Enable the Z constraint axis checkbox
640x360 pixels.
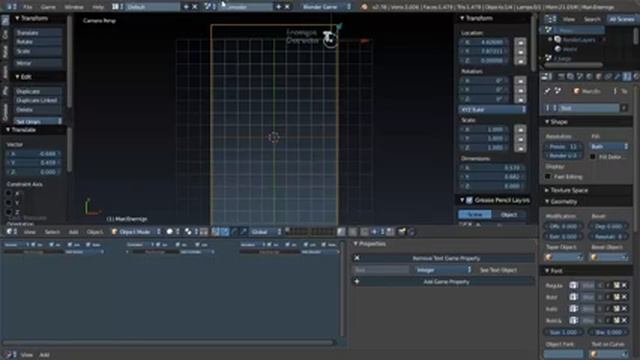click(9, 212)
